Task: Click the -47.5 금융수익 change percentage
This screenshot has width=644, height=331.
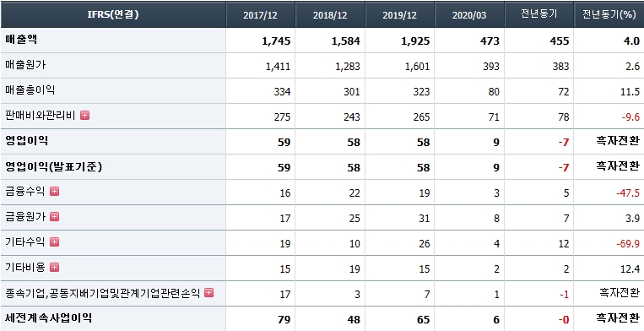Action: [628, 193]
